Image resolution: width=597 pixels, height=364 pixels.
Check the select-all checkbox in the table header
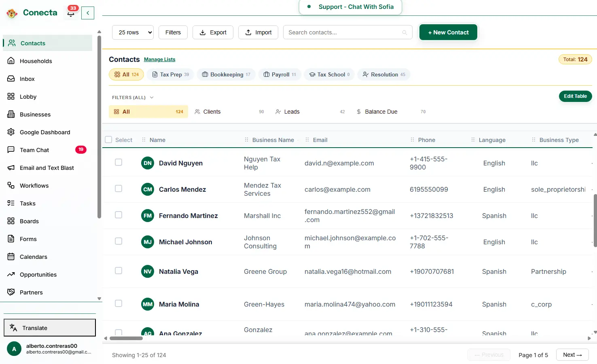coord(108,139)
